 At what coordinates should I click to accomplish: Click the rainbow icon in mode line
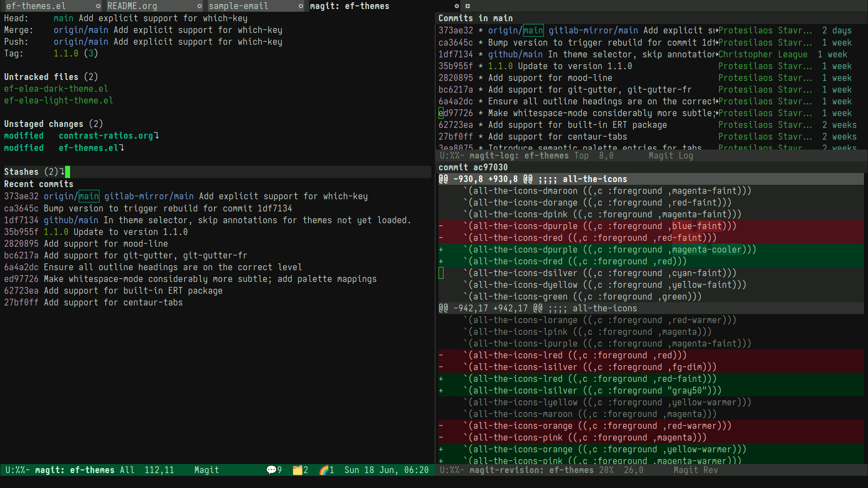pos(324,470)
